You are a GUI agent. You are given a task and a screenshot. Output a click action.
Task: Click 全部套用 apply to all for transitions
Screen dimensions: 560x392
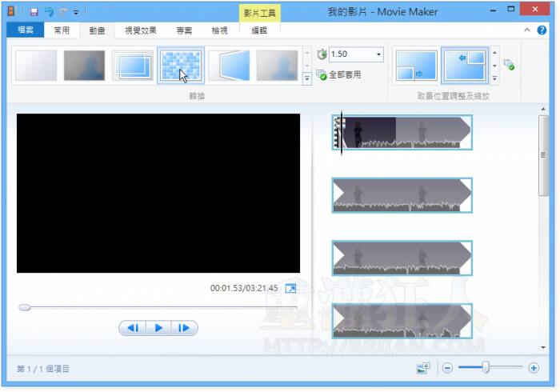(x=339, y=75)
